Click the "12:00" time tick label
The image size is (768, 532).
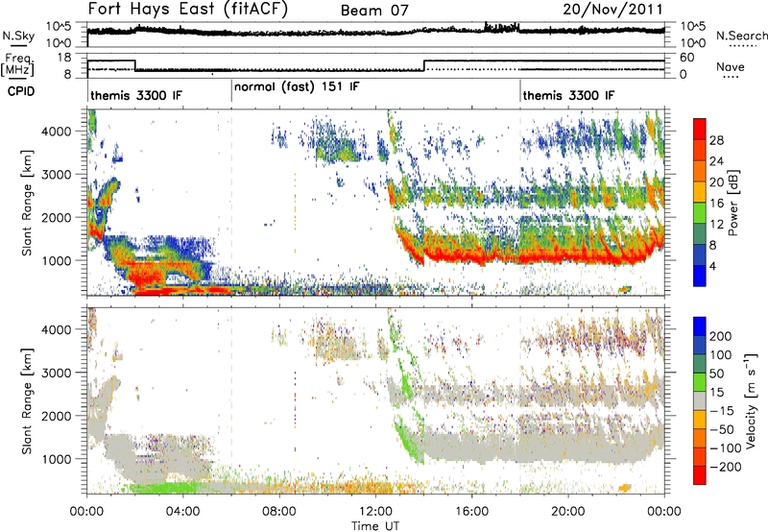[x=375, y=512]
